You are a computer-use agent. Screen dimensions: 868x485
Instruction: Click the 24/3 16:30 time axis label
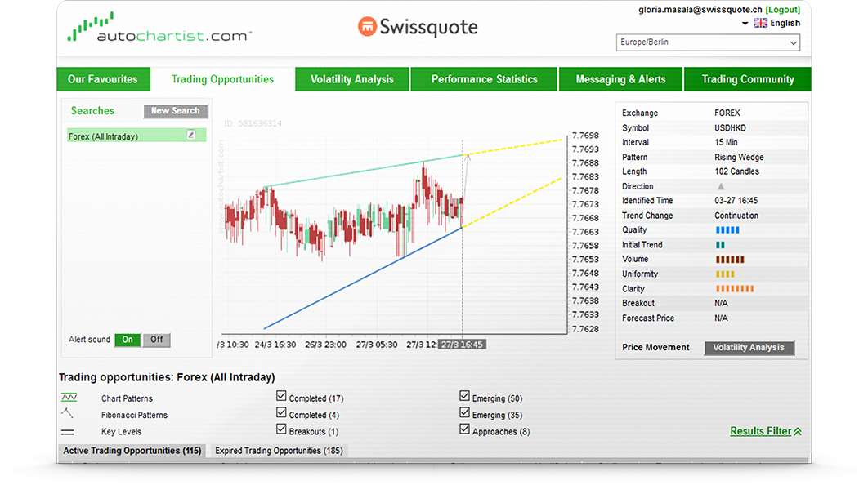275,345
